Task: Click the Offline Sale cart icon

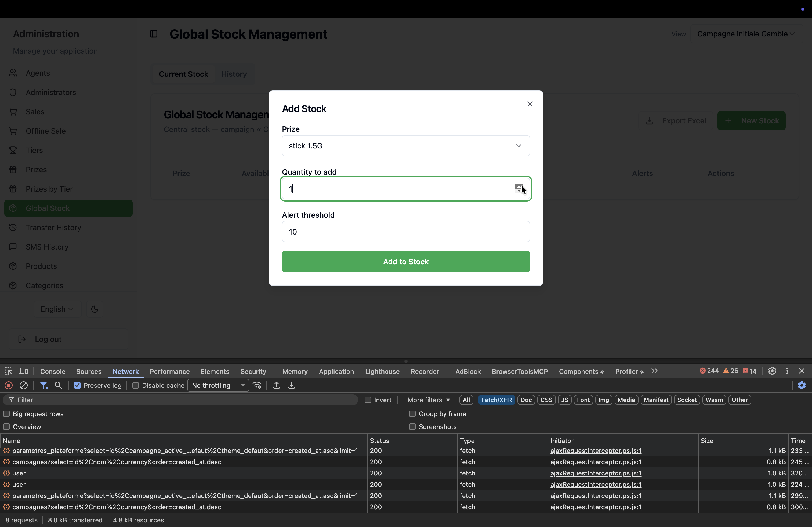Action: pos(13,131)
